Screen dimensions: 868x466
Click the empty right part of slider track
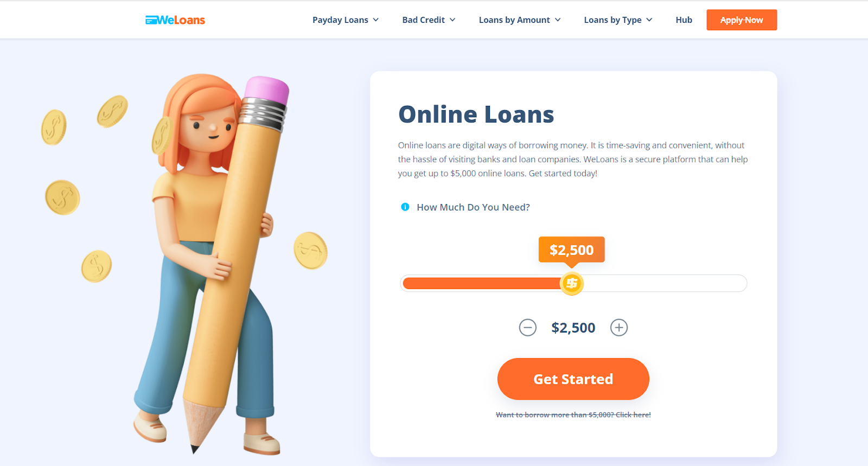click(x=665, y=283)
